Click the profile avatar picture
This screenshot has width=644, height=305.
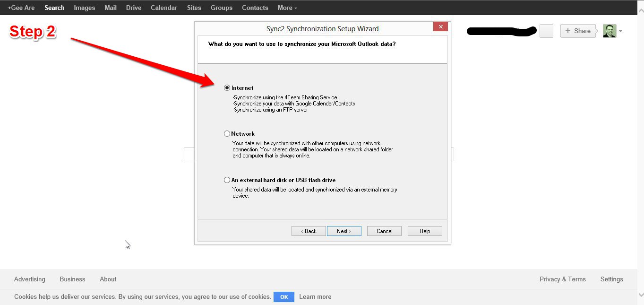(610, 31)
